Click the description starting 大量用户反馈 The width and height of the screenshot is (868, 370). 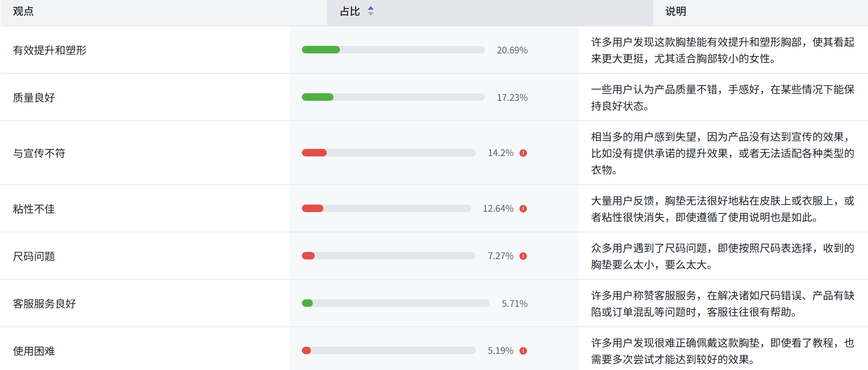[723, 209]
